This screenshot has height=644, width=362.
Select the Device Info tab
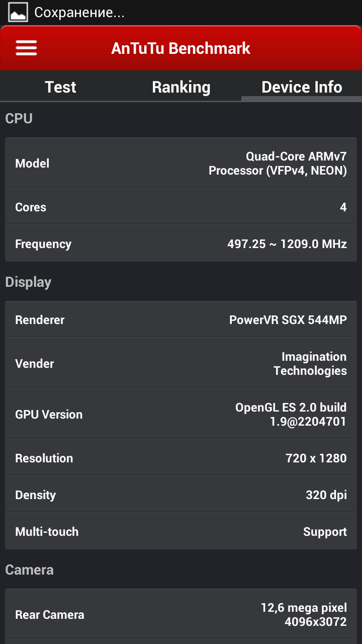pyautogui.click(x=302, y=87)
